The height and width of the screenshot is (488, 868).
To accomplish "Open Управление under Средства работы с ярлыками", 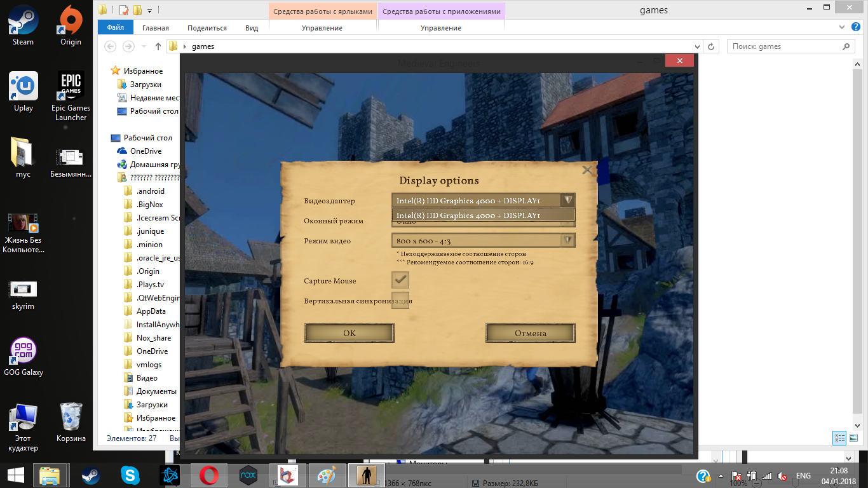I will pos(322,28).
